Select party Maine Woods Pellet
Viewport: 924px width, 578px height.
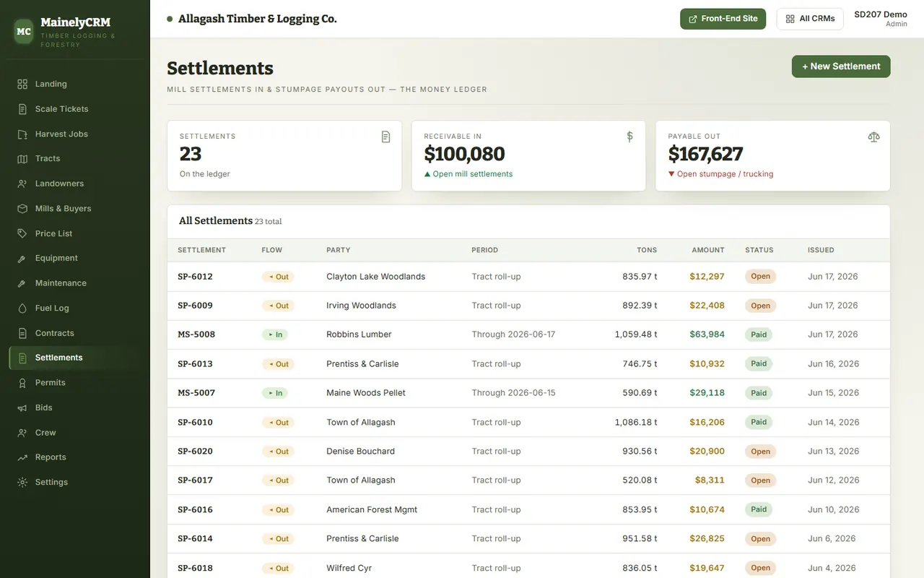(x=366, y=393)
